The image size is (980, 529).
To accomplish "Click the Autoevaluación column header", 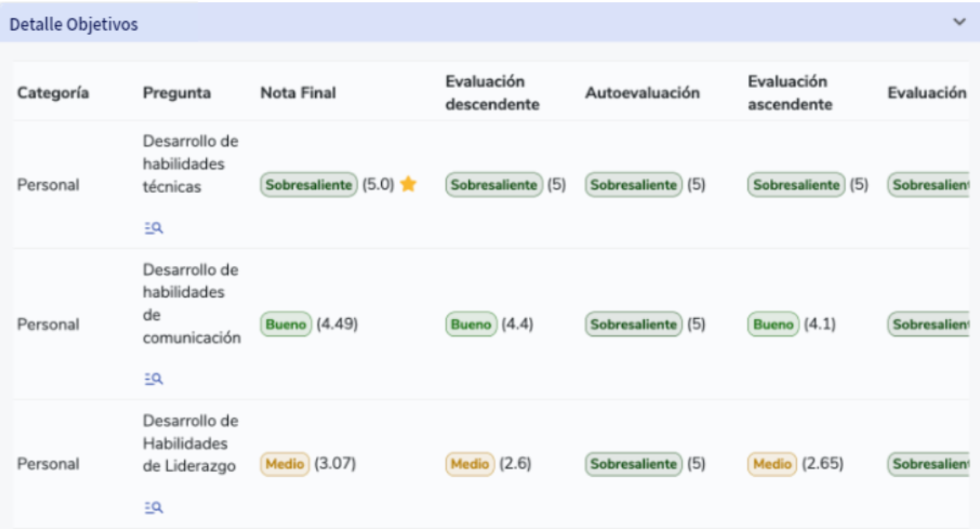I will 642,93.
